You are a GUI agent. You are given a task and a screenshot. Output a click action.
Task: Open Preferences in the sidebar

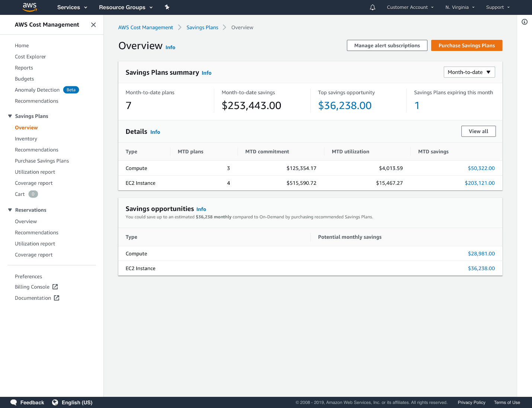click(x=28, y=276)
